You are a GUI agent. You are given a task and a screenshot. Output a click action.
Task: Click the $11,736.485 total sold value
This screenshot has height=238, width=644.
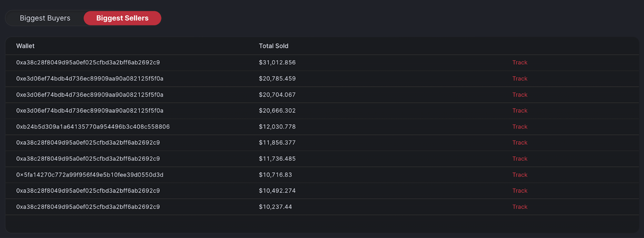[x=277, y=159]
